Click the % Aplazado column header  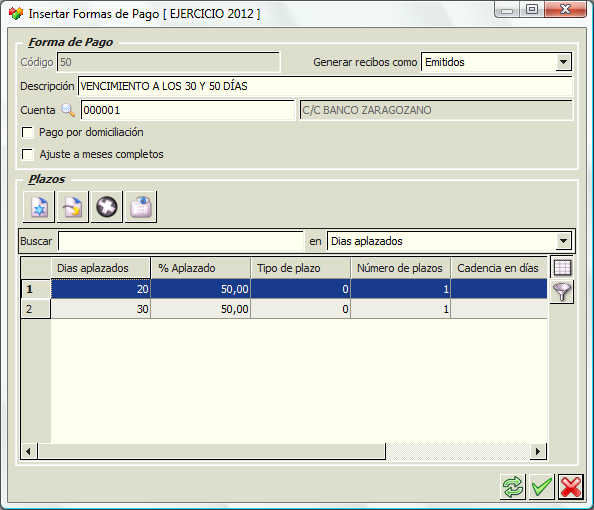coord(201,268)
